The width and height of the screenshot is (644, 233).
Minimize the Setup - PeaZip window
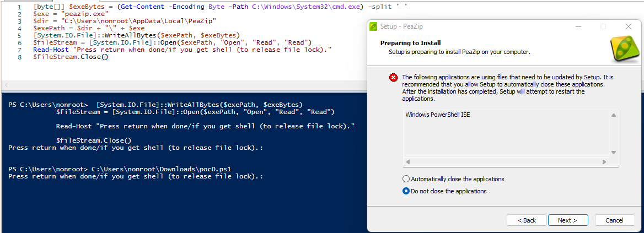[578, 26]
